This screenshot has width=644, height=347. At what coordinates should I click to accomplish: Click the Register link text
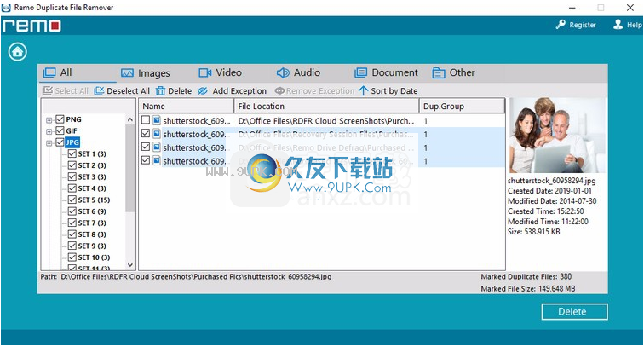point(583,25)
